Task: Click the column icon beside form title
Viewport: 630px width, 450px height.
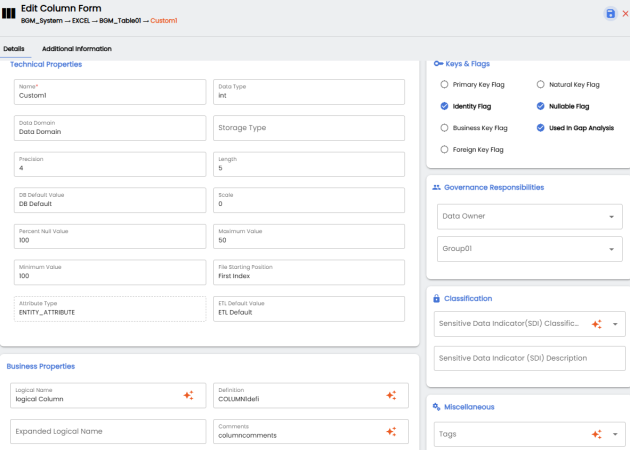Action: 9,14
